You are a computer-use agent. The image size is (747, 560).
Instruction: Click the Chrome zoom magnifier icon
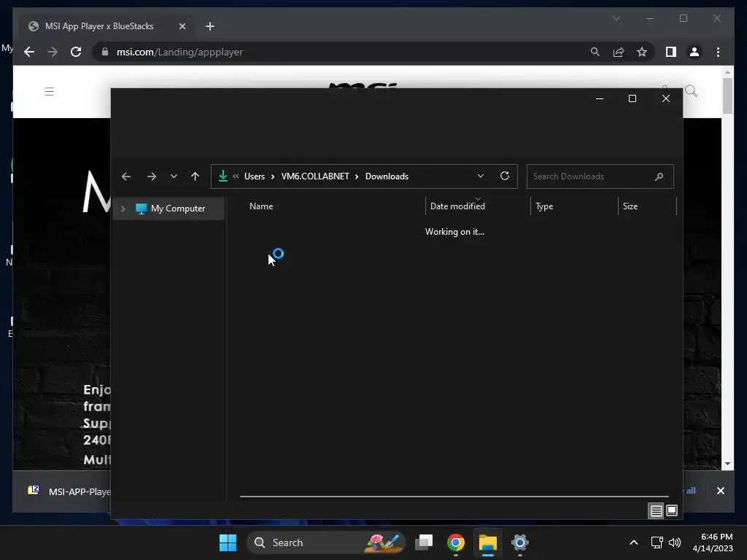(x=595, y=52)
